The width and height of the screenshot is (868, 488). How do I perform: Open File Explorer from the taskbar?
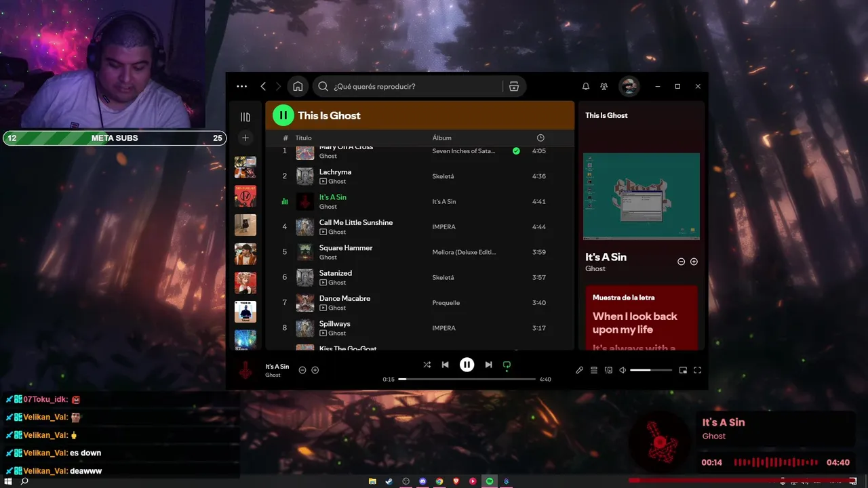tap(372, 481)
